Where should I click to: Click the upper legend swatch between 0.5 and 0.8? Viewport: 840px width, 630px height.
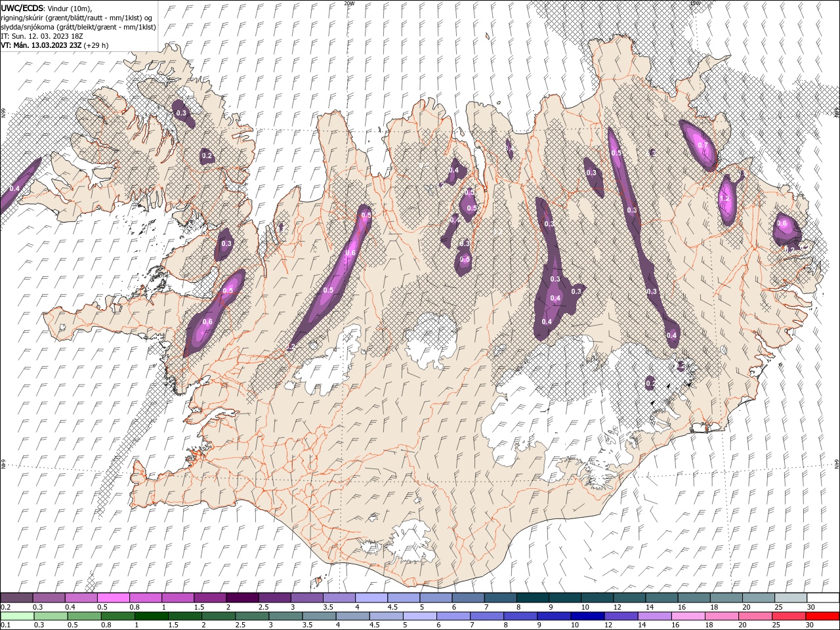[x=113, y=597]
